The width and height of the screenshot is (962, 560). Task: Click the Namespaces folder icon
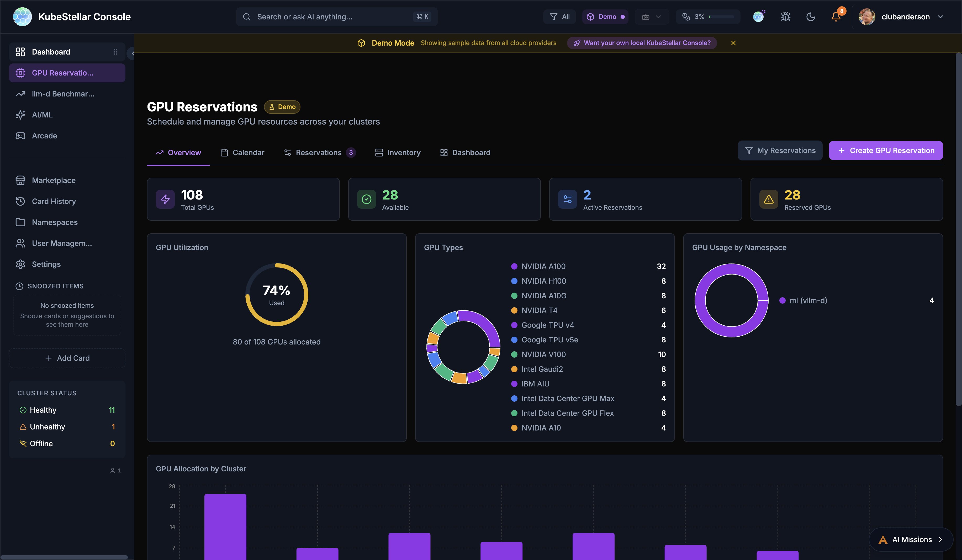(x=21, y=222)
